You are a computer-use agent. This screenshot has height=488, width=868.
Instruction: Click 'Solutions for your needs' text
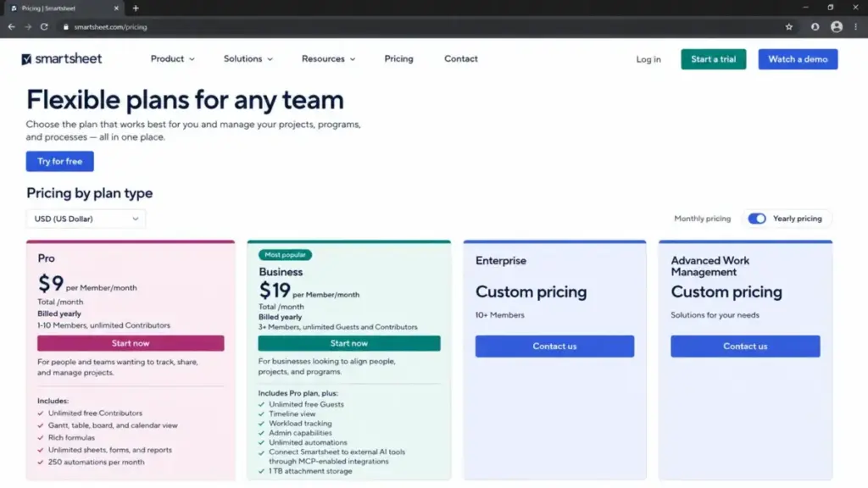[715, 315]
